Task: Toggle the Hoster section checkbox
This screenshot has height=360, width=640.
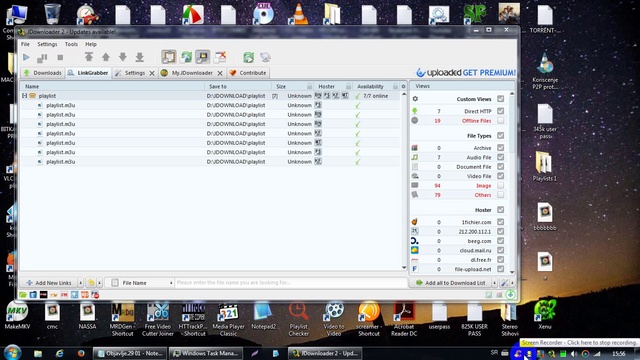Action: (x=500, y=210)
